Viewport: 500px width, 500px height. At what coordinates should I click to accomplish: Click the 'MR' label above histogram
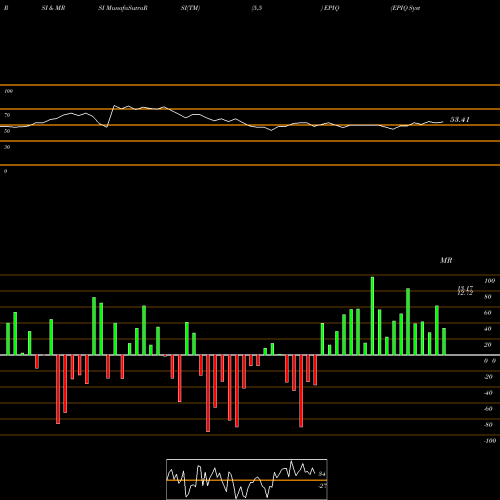point(446,260)
